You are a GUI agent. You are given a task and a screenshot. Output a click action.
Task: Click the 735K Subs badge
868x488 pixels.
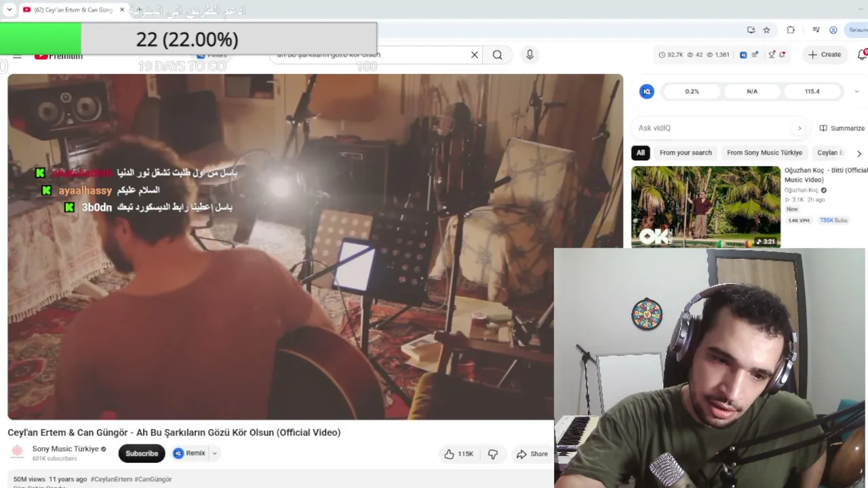click(x=833, y=220)
